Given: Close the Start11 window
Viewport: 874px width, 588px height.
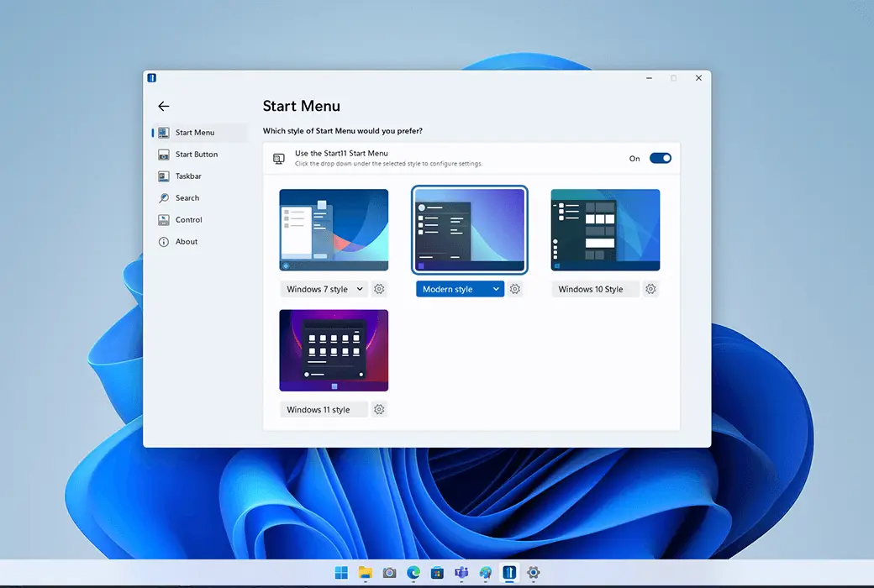Looking at the screenshot, I should click(x=698, y=78).
